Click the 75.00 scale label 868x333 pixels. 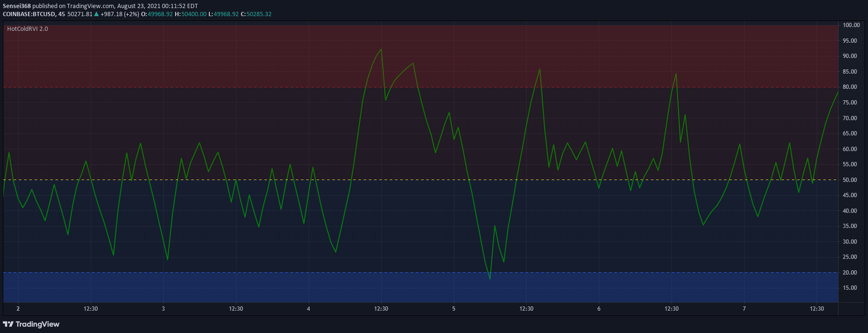point(850,103)
